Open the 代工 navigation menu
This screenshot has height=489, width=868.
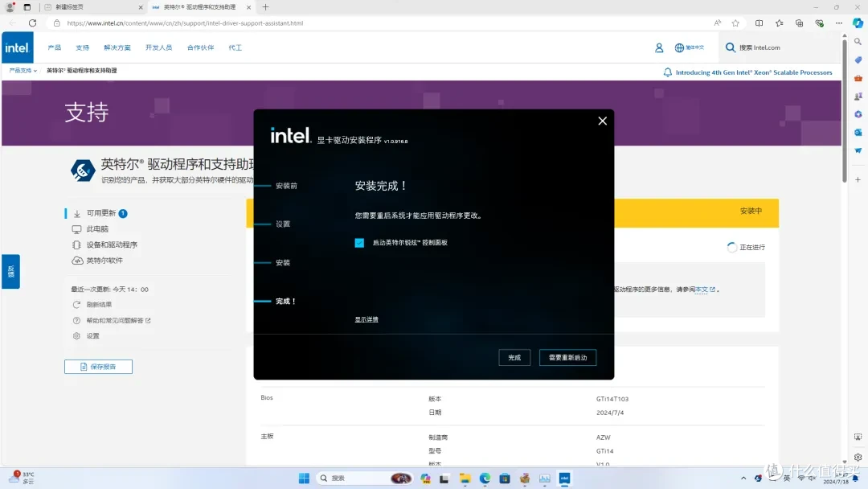[235, 47]
